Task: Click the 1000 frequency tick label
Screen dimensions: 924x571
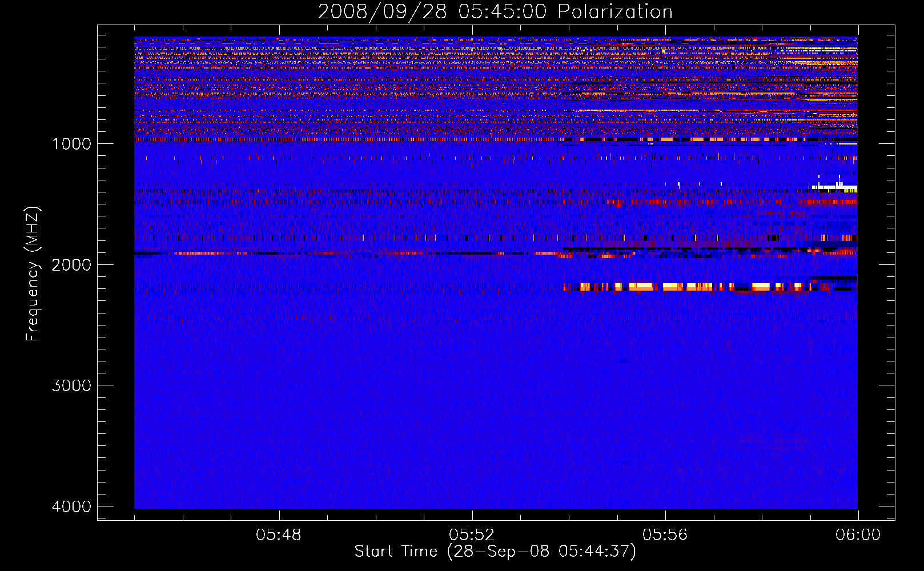Action: pos(71,144)
